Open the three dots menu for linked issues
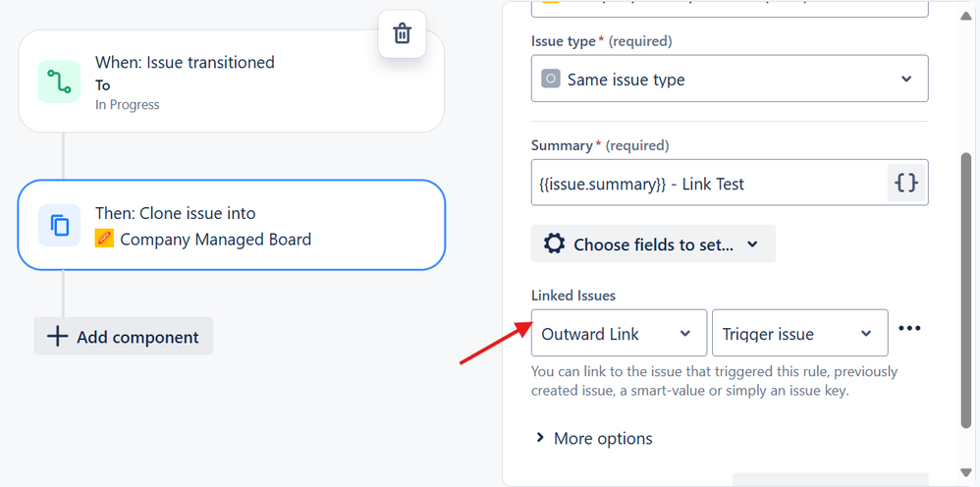 coord(910,329)
